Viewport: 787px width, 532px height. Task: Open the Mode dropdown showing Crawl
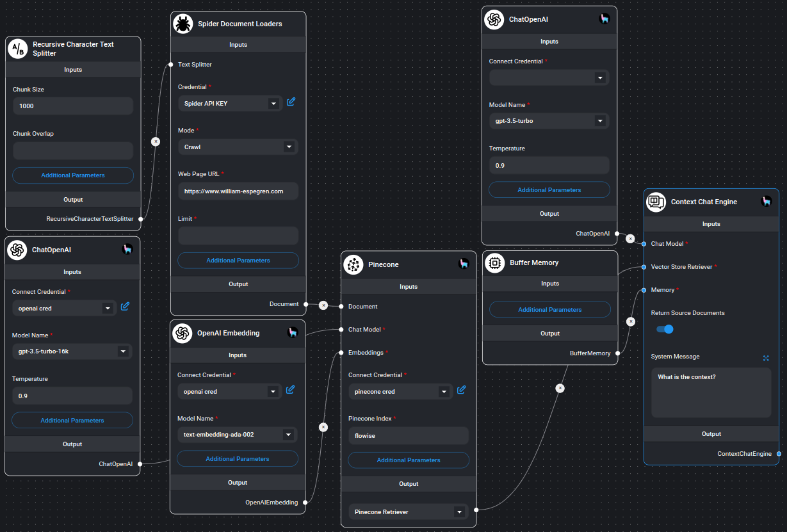pyautogui.click(x=238, y=147)
